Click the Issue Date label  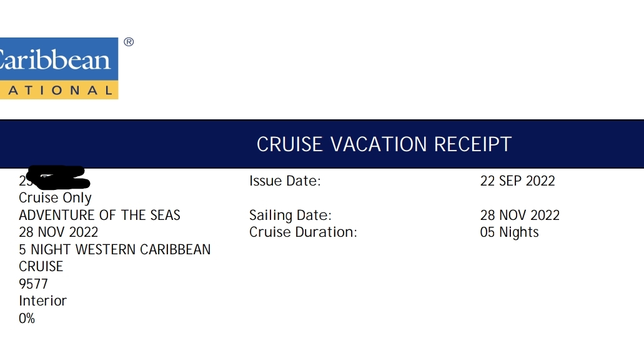tap(285, 181)
